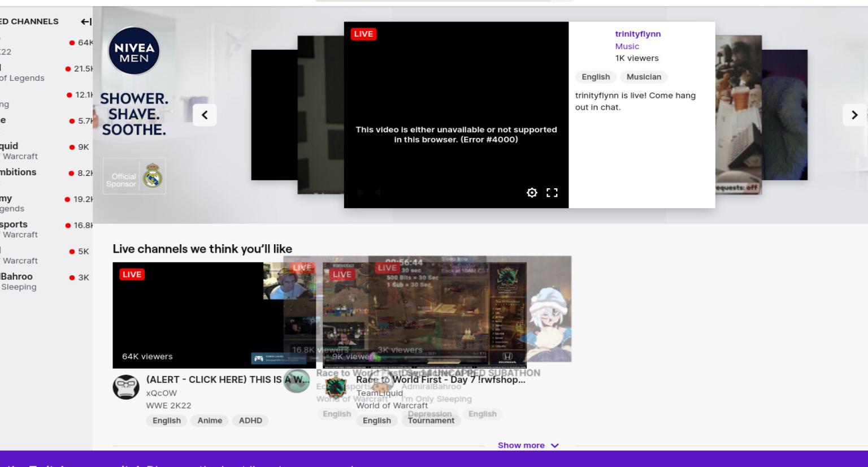Image resolution: width=868 pixels, height=467 pixels.
Task: Select the English tag on trinityflynn's stream
Action: [x=596, y=77]
